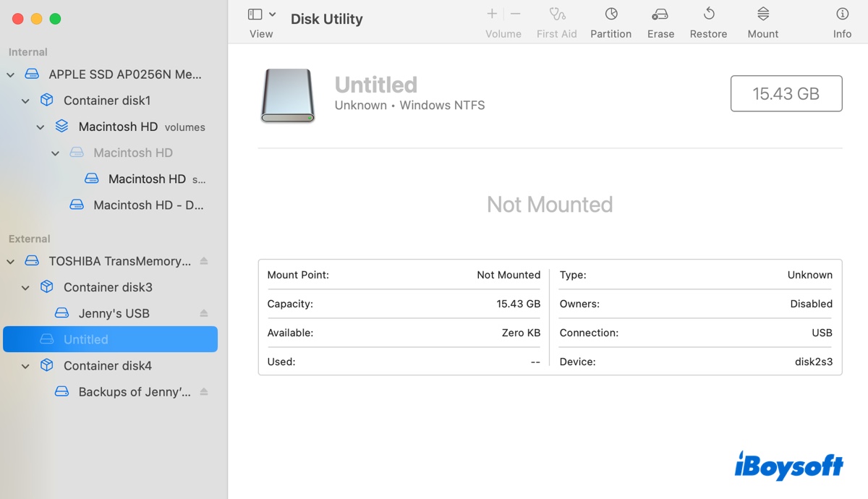Viewport: 868px width, 499px height.
Task: Collapse Container disk4 disclosure arrow
Action: (26, 366)
